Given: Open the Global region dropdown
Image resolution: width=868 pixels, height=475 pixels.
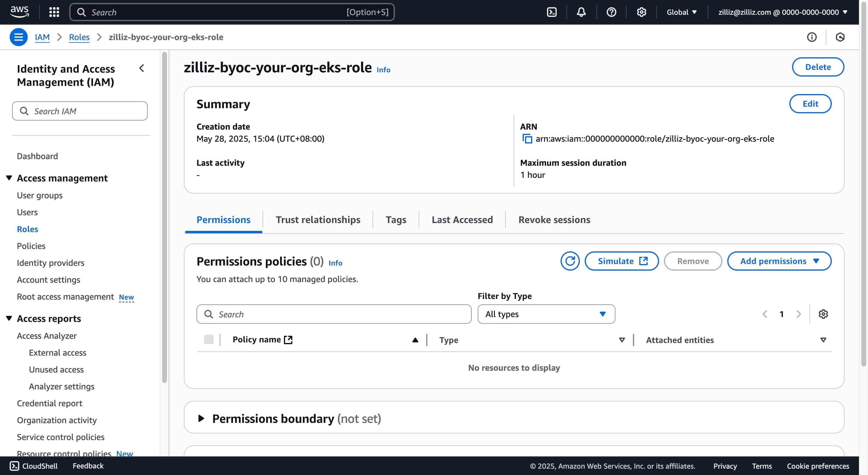Looking at the screenshot, I should pos(682,12).
